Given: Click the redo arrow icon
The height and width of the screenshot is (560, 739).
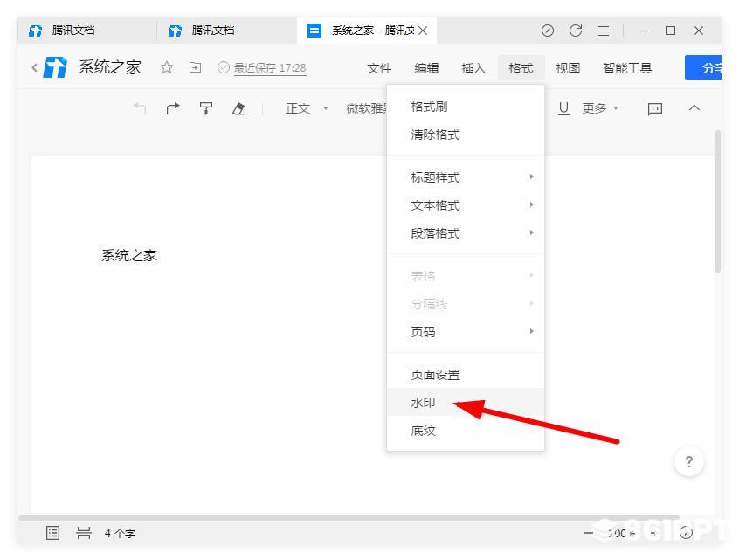Looking at the screenshot, I should pyautogui.click(x=173, y=108).
